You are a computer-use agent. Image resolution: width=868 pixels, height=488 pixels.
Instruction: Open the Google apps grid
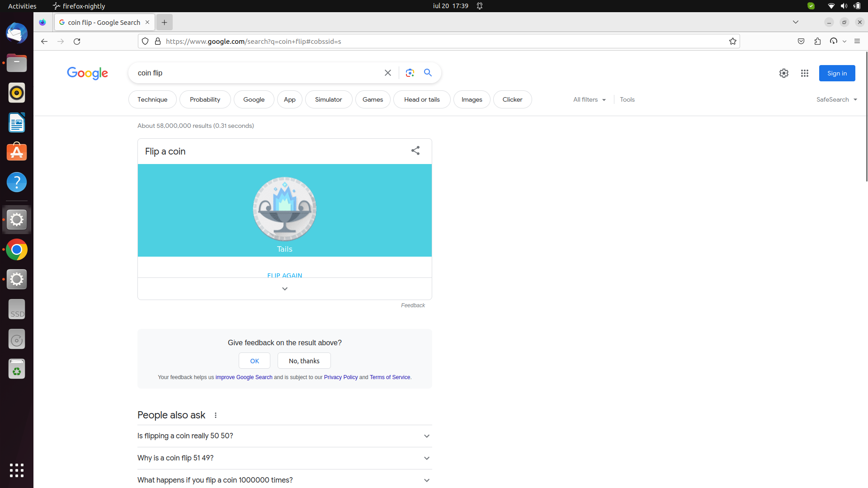click(x=805, y=73)
